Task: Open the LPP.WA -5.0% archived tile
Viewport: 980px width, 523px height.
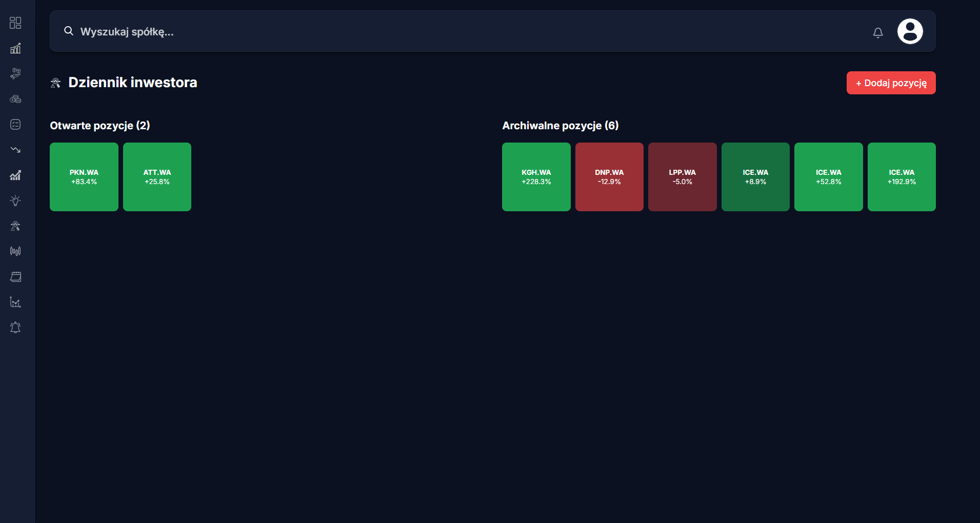Action: 682,177
